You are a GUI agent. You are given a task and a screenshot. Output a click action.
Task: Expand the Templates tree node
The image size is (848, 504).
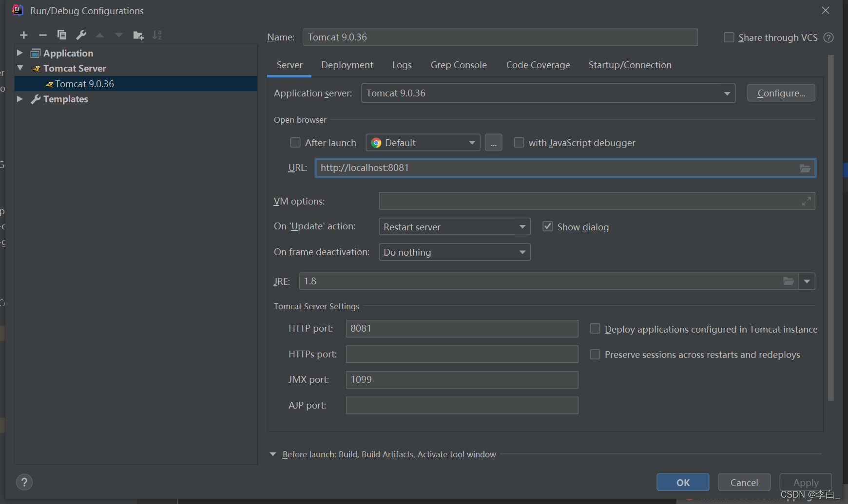point(20,99)
